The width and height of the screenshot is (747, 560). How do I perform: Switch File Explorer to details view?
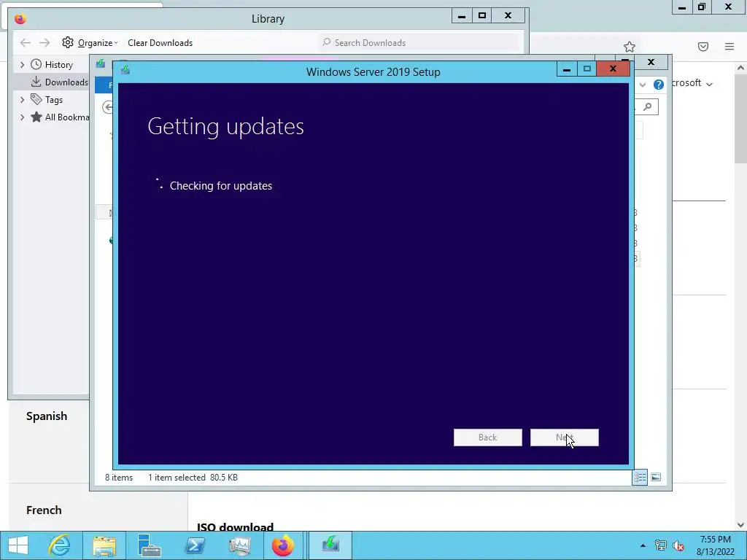pyautogui.click(x=640, y=477)
